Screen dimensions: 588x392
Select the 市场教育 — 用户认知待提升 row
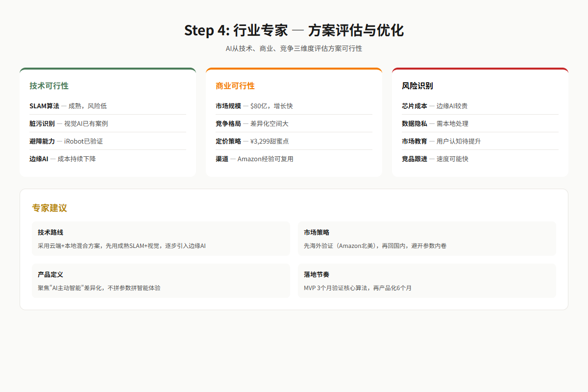click(x=480, y=141)
